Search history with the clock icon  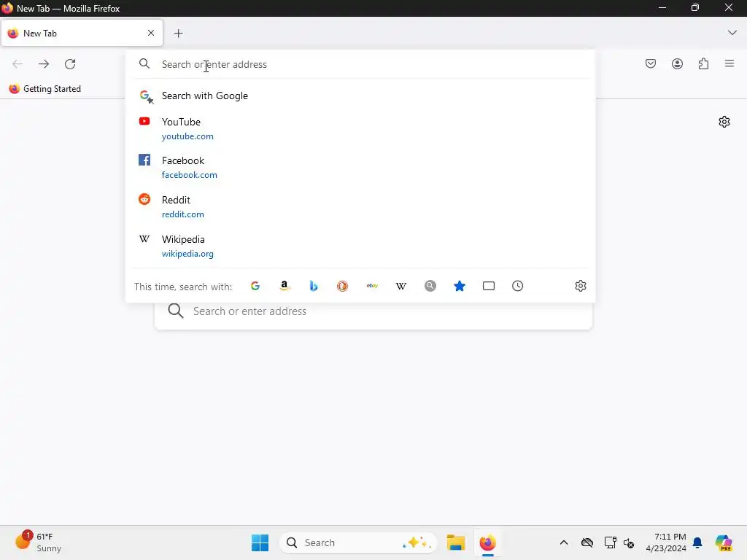click(x=517, y=286)
